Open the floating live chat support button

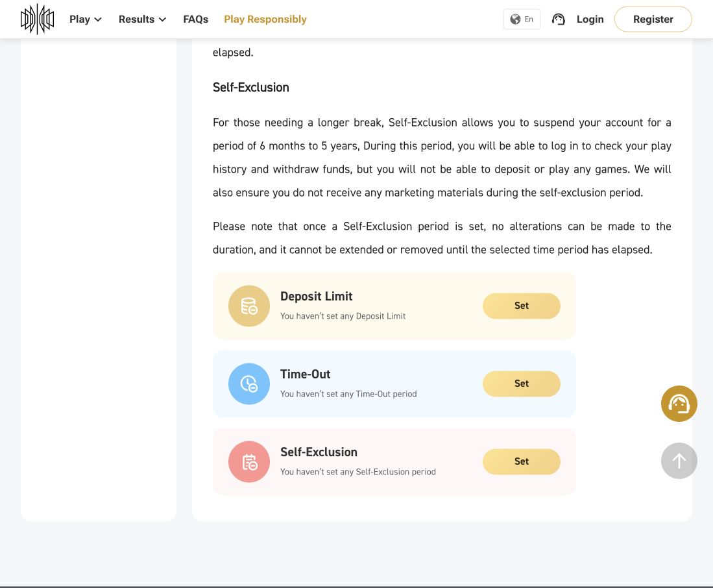(679, 404)
